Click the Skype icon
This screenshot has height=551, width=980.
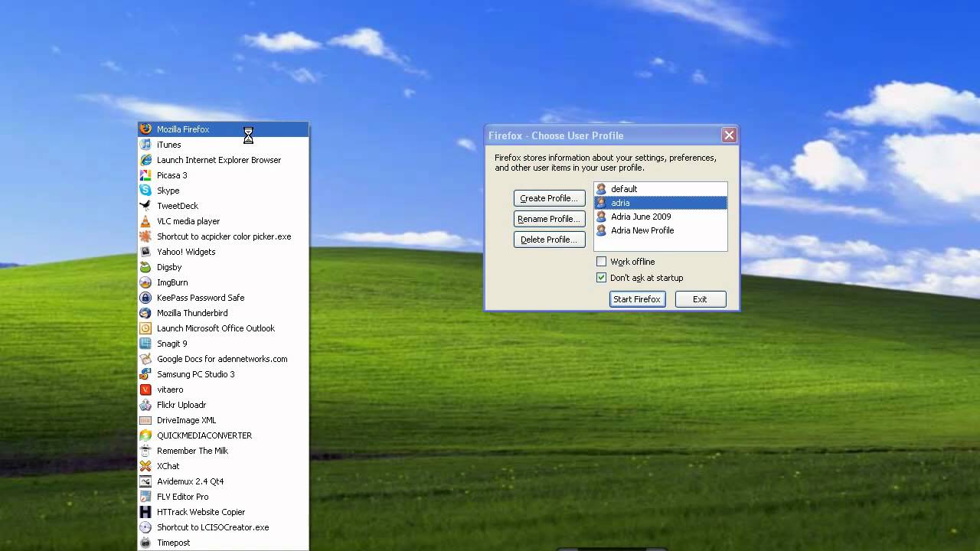point(145,191)
